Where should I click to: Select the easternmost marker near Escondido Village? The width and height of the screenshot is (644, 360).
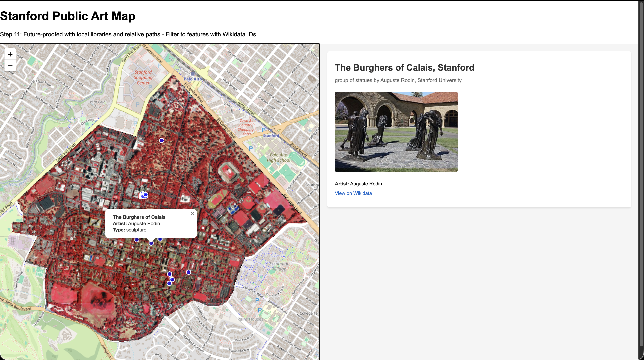[x=189, y=272]
